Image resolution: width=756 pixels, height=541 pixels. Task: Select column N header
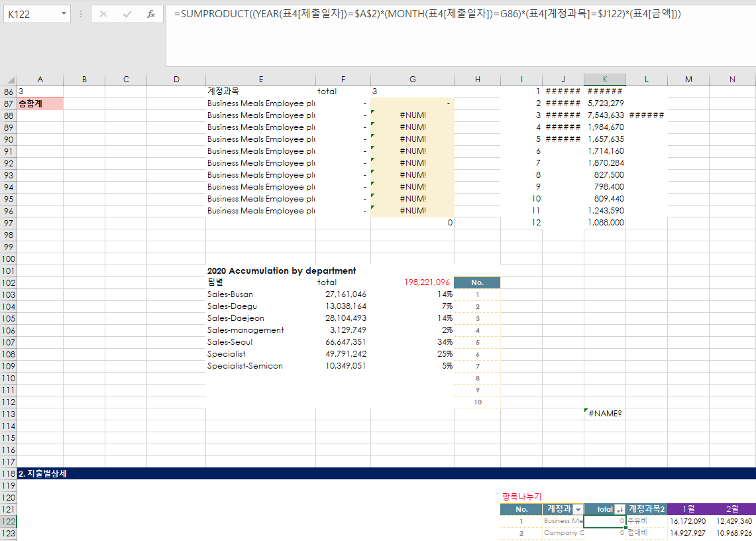[x=732, y=80]
